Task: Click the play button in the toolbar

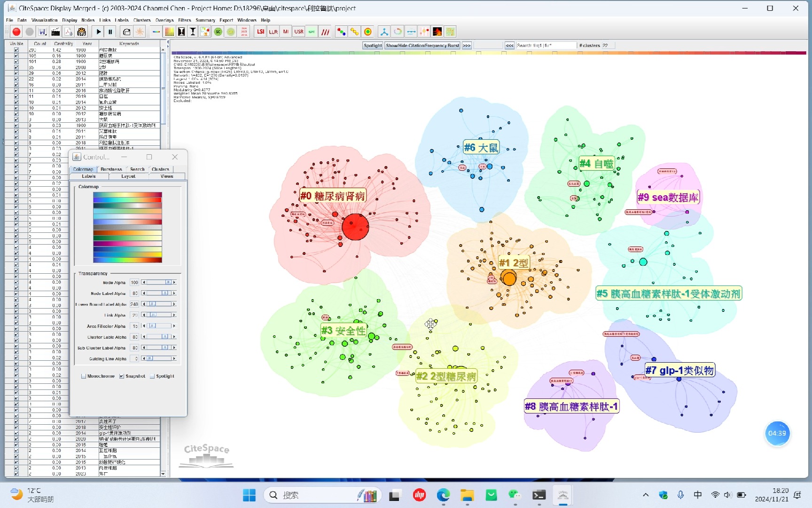Action: click(x=99, y=32)
